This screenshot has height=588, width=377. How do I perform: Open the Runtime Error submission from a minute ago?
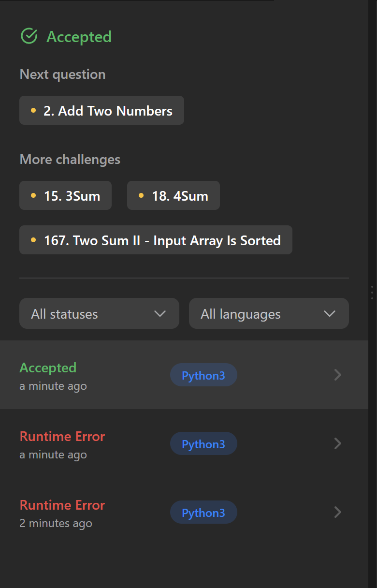[184, 443]
